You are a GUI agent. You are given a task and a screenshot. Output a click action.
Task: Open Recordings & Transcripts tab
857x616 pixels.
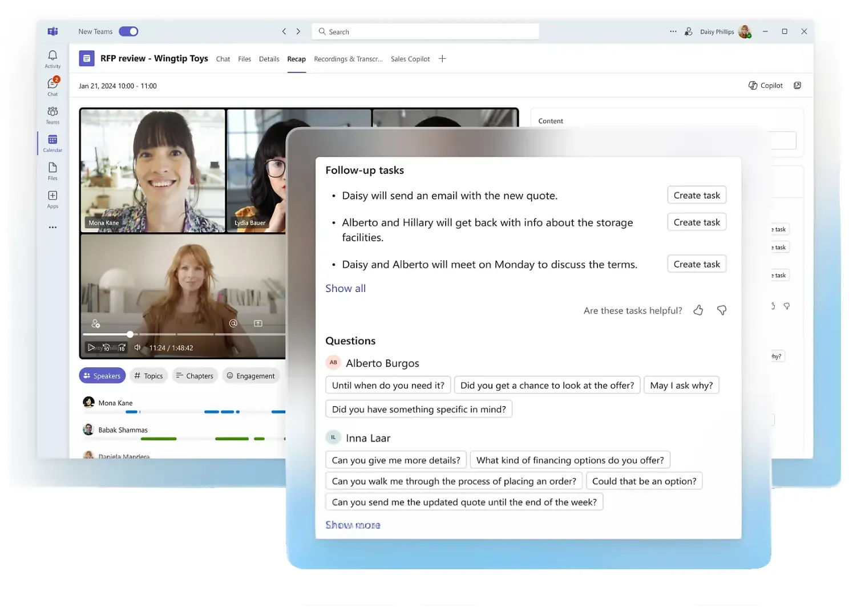click(348, 59)
